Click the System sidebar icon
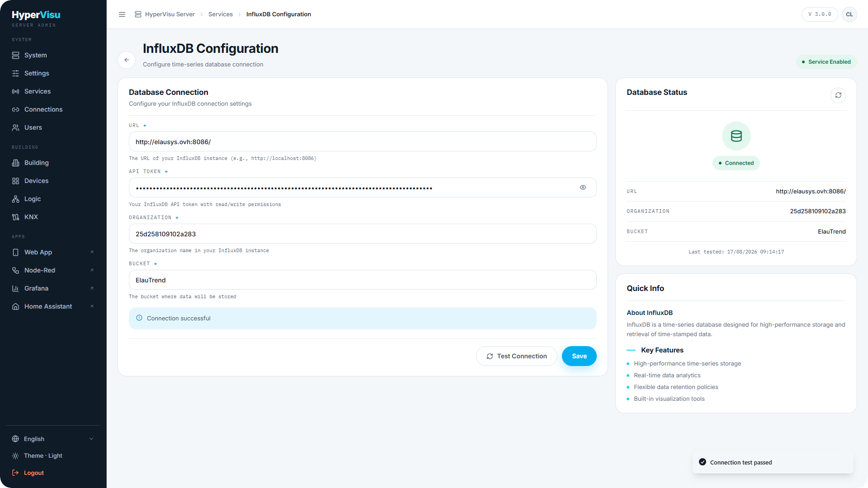The height and width of the screenshot is (488, 868). point(15,55)
